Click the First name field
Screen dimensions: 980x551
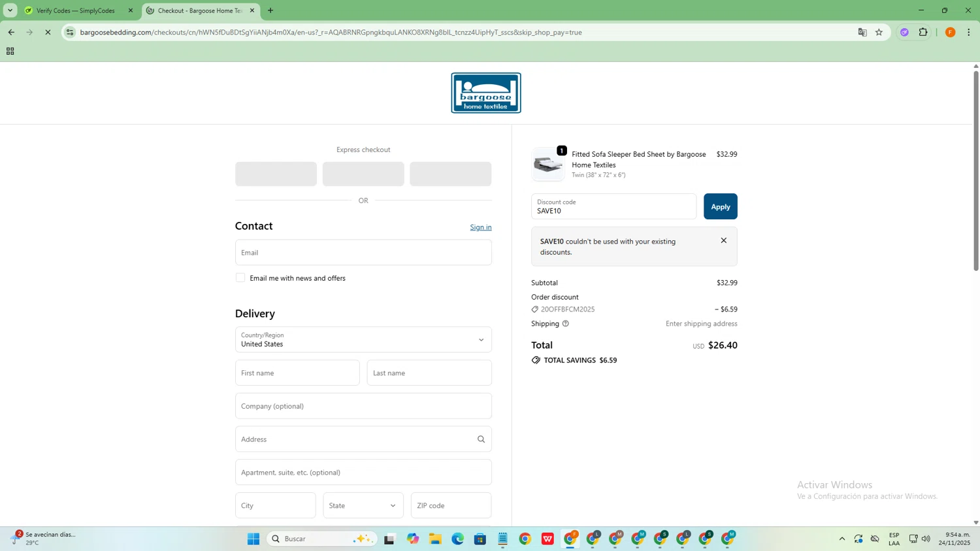pos(297,373)
